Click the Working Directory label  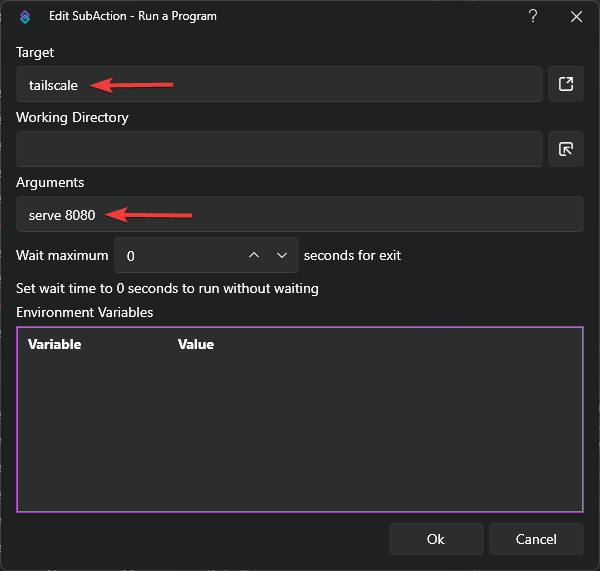[72, 117]
